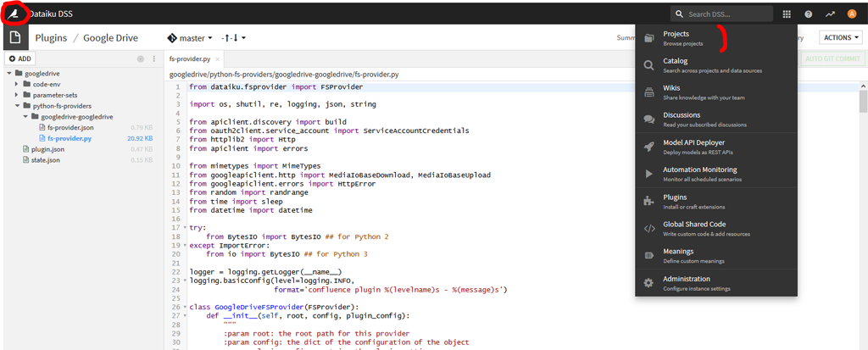Open the applications grid menu icon
Screen dimensions: 868x350
point(787,14)
